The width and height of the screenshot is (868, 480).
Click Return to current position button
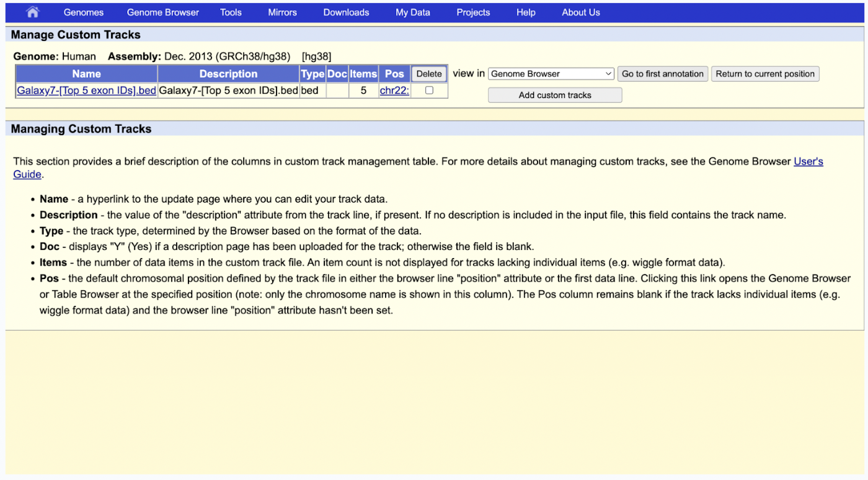coord(765,74)
